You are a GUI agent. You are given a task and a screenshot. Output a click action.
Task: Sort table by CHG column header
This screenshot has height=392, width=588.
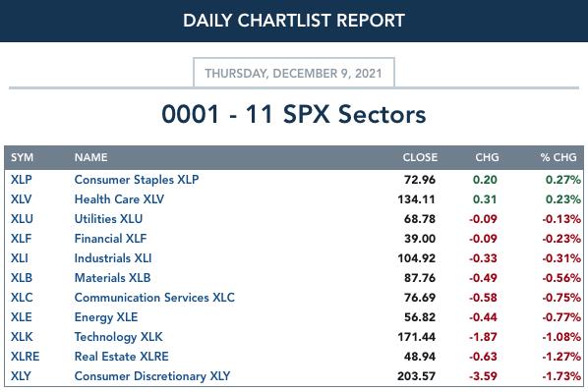487,157
